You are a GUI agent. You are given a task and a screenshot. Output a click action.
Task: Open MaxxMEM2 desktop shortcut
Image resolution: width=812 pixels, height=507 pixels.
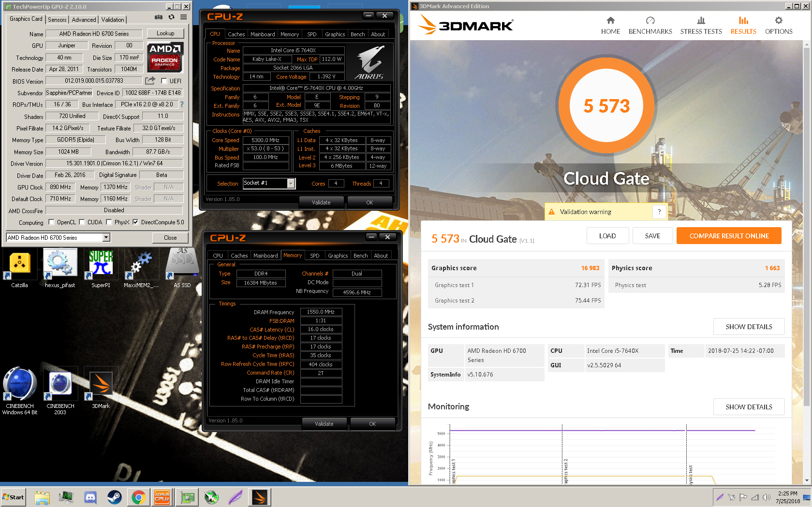141,269
